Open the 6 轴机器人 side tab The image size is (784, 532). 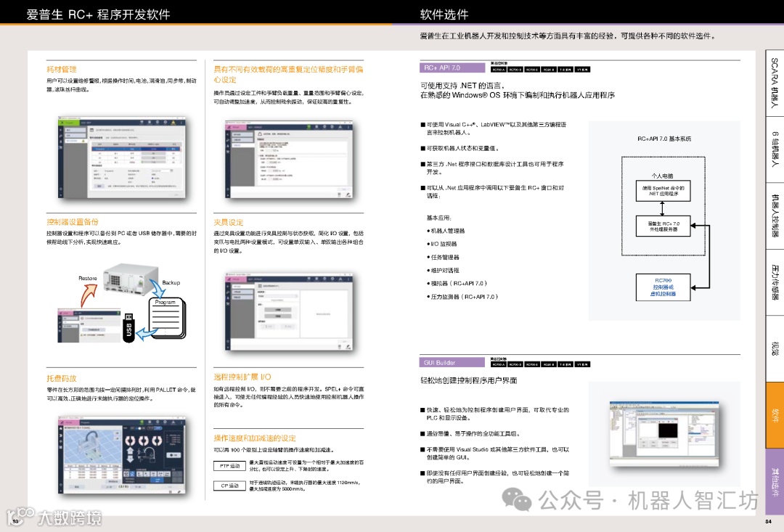tap(775, 150)
